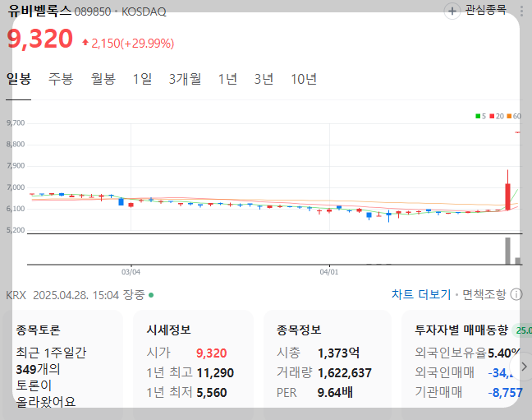The width and height of the screenshot is (532, 420).
Task: Open the 종목정보 stock info card heading
Action: pyautogui.click(x=299, y=330)
